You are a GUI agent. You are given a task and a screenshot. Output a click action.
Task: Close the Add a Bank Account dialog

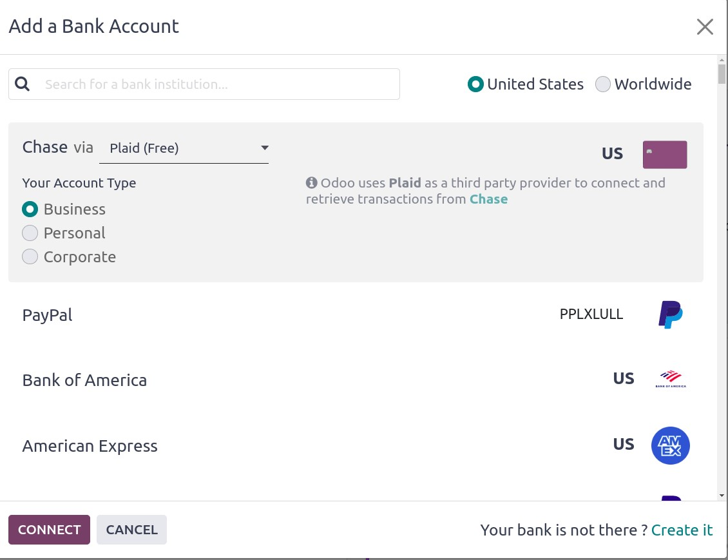(705, 27)
